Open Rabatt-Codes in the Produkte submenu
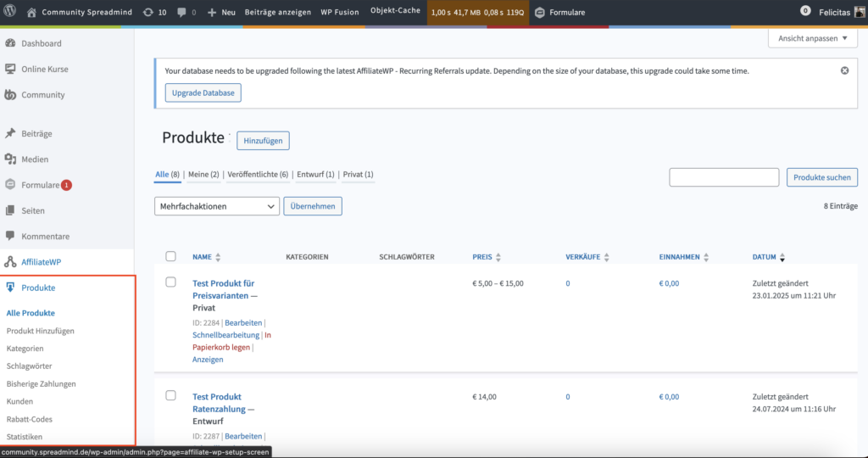The width and height of the screenshot is (868, 458). coord(29,419)
